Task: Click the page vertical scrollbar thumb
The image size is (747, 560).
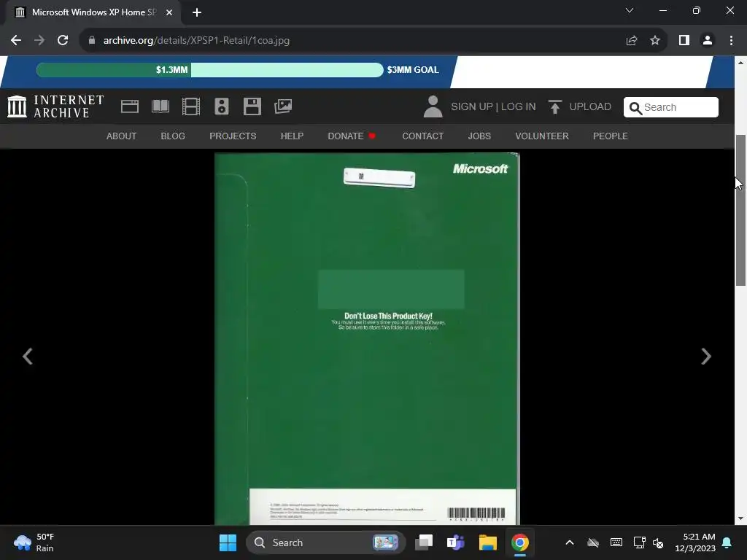Action: coord(740,210)
